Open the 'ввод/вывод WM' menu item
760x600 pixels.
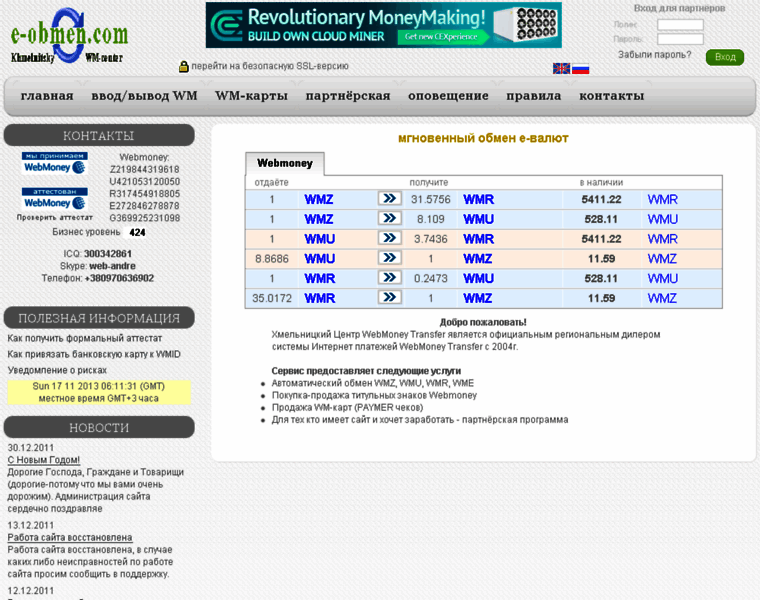pos(144,95)
